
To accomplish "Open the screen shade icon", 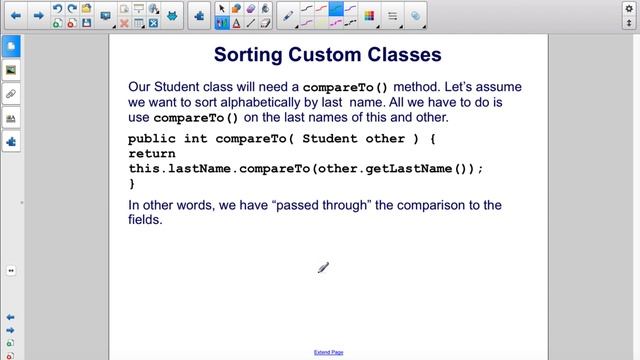I will [x=139, y=9].
